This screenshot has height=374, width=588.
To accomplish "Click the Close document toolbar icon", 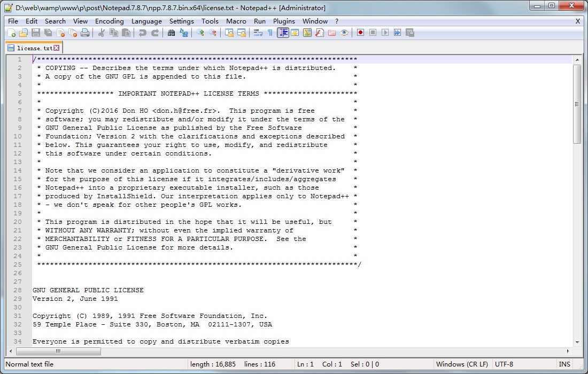I will (61, 33).
